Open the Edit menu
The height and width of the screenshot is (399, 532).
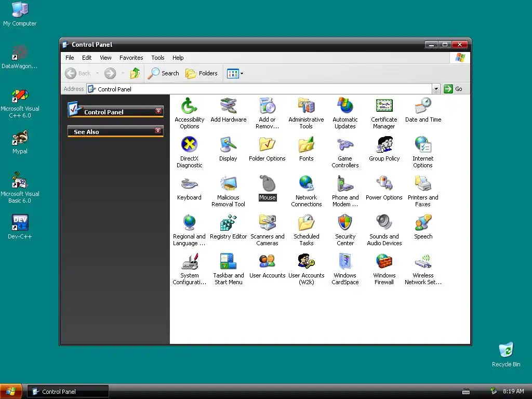[x=87, y=58]
